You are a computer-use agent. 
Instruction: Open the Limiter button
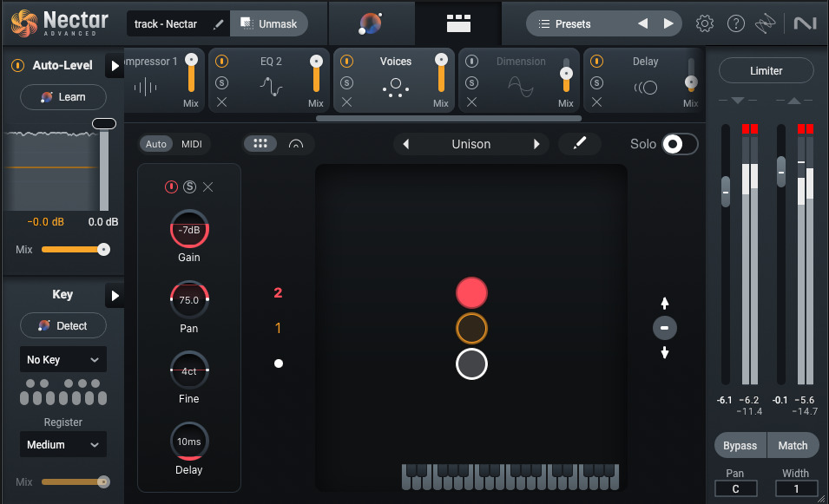coord(766,70)
